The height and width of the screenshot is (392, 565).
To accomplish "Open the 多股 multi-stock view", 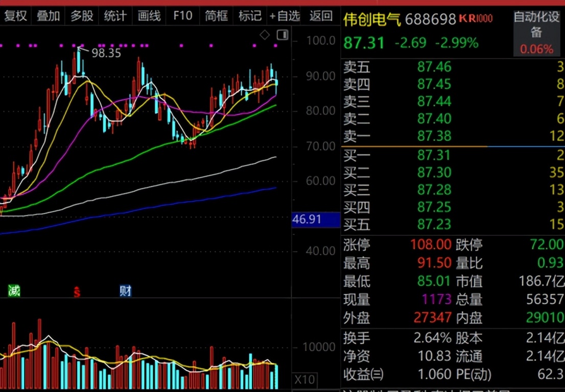I will pyautogui.click(x=82, y=16).
